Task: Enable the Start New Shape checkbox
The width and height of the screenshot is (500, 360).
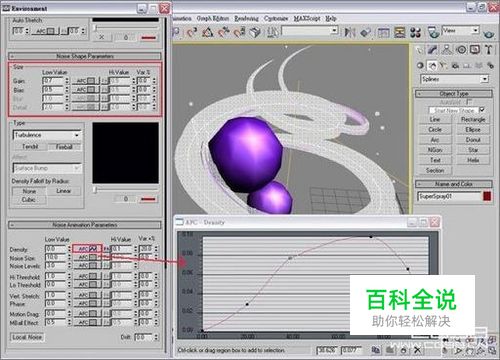Action: (482, 109)
